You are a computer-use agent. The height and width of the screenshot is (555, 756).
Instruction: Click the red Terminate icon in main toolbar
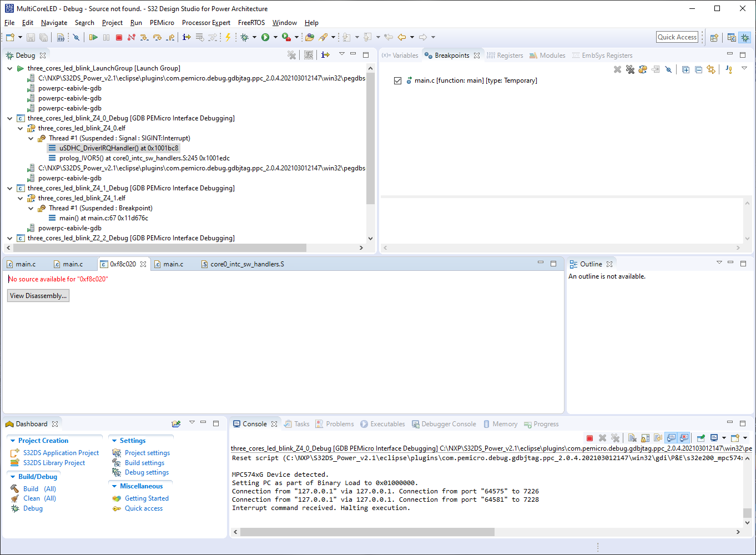pos(119,37)
